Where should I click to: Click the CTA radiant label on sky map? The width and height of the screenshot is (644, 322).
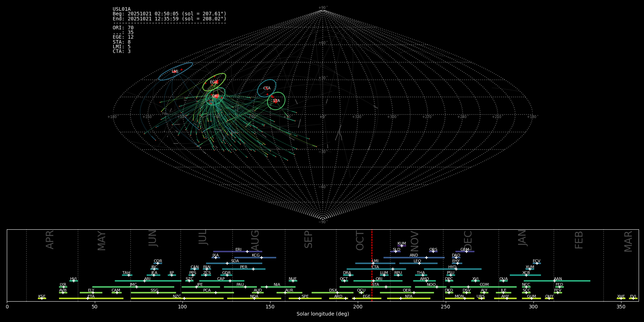point(267,88)
